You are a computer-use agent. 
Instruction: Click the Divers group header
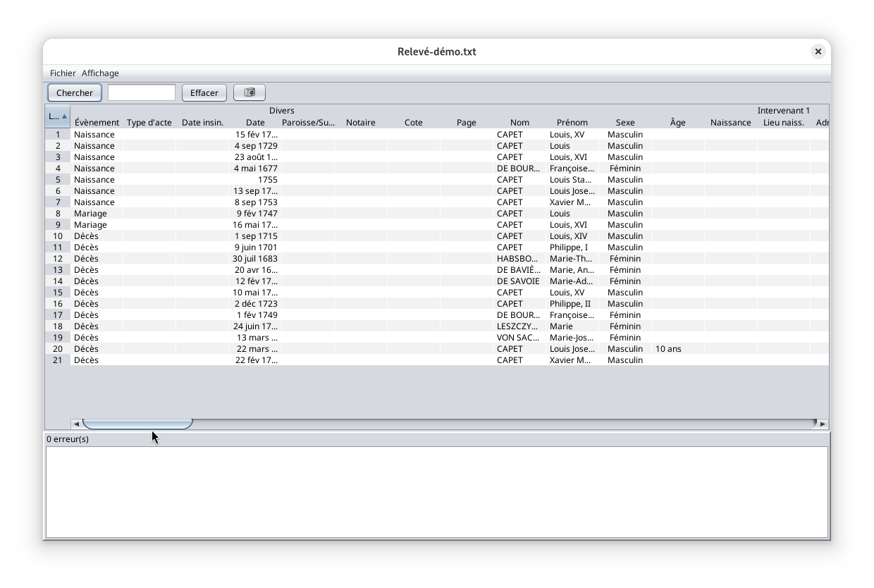coord(281,111)
